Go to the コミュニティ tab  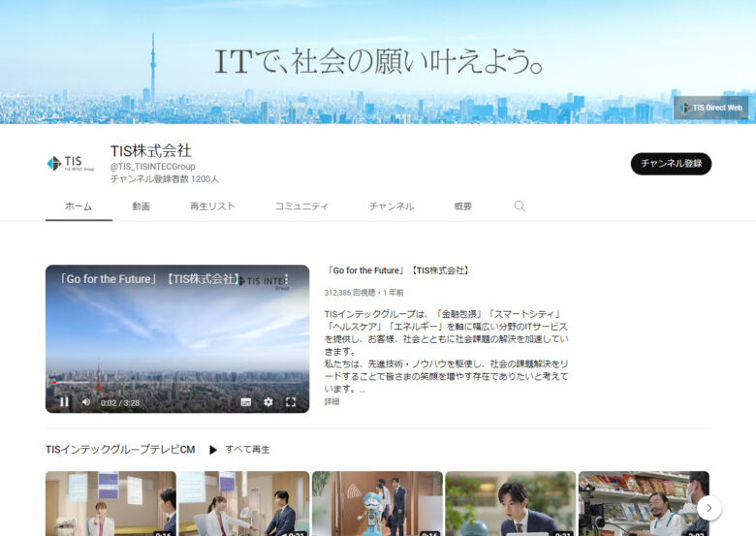coord(301,206)
